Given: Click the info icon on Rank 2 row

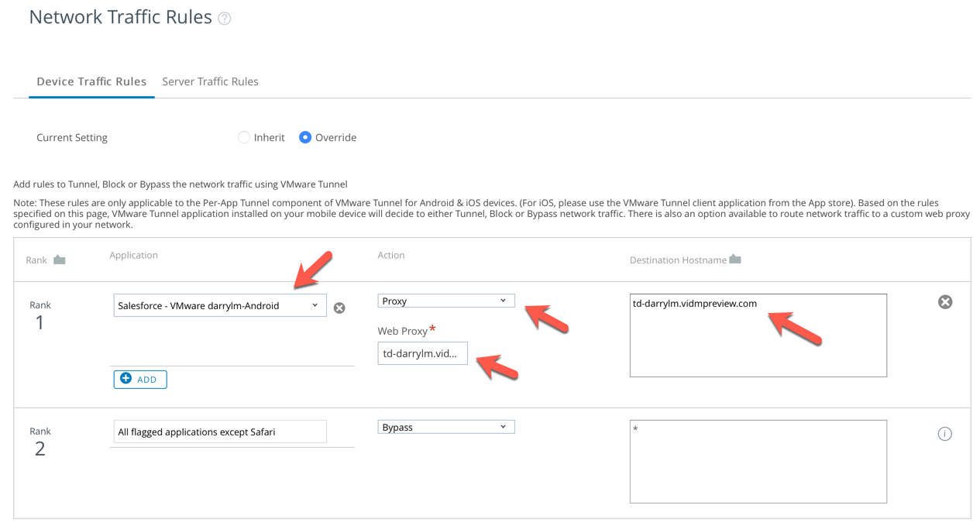Looking at the screenshot, I should (x=944, y=434).
